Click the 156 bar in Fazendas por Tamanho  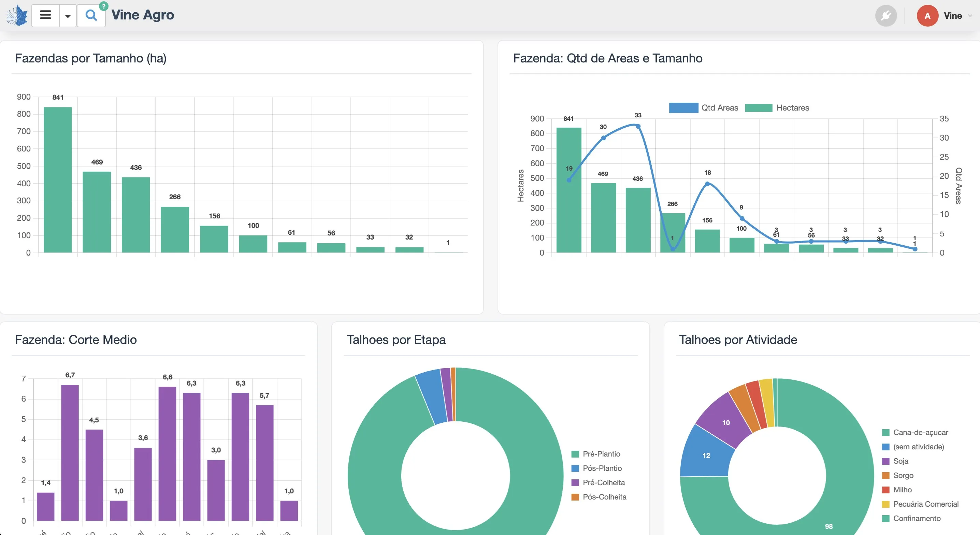[214, 239]
